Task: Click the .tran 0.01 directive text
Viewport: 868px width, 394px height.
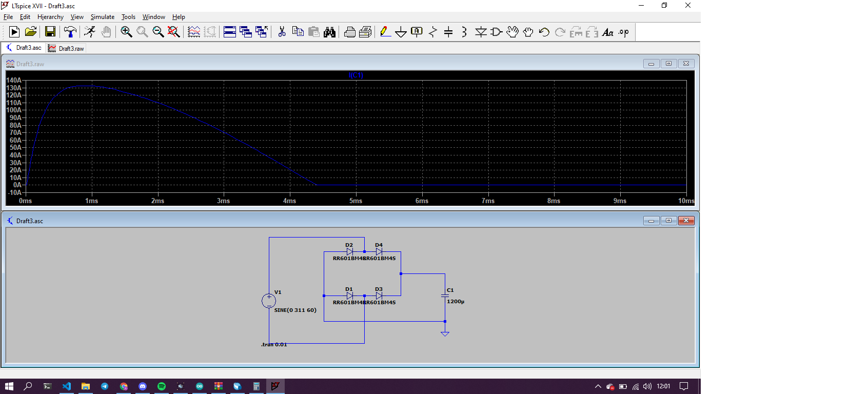Action: 274,344
